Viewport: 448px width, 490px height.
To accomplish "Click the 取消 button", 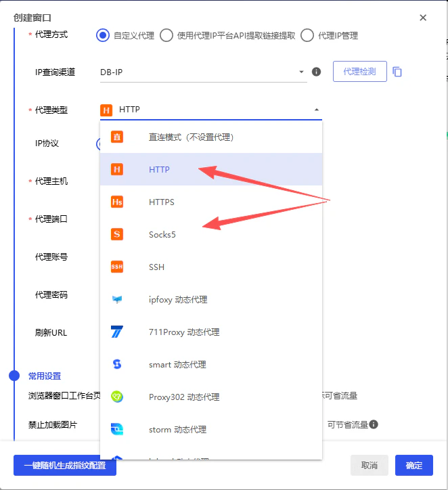I will tap(369, 466).
